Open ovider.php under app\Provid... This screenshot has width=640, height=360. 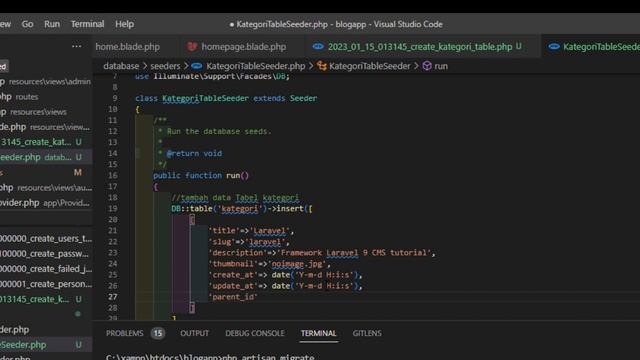coord(46,203)
